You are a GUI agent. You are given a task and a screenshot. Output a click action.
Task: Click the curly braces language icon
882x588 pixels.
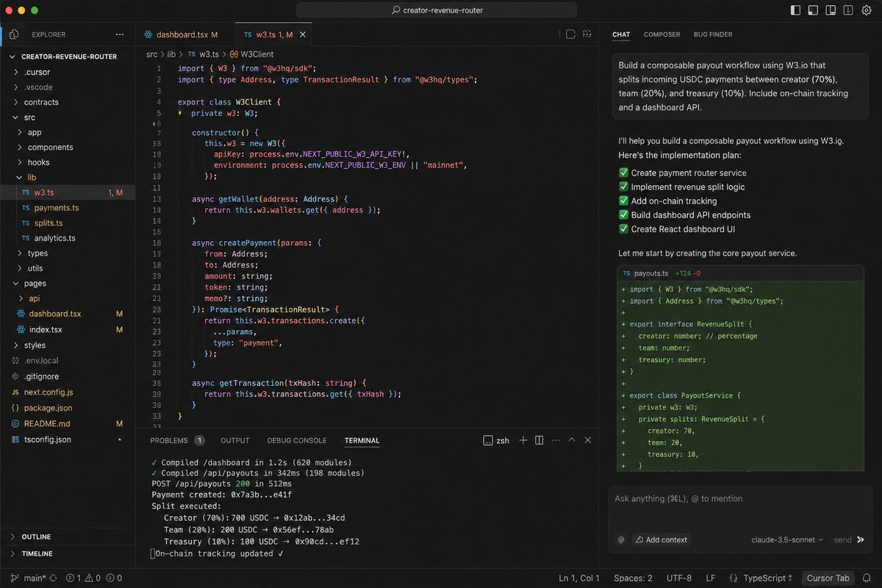click(x=734, y=578)
